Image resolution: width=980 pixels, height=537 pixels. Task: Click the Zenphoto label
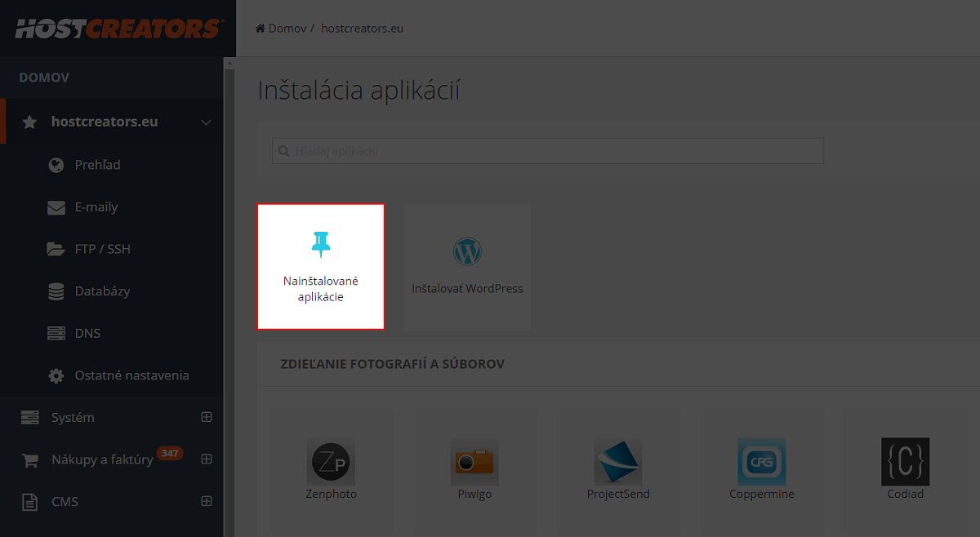point(331,494)
